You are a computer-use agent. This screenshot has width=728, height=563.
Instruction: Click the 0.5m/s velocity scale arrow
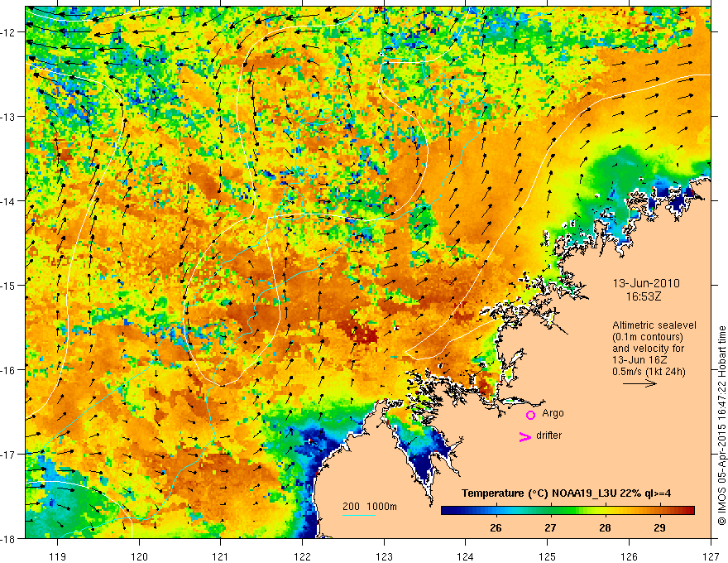click(639, 383)
